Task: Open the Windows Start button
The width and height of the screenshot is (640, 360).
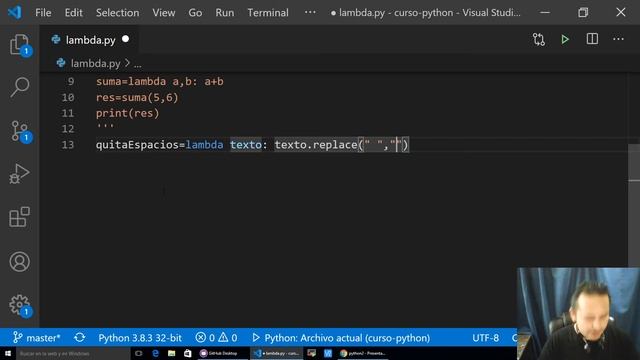Action: (x=8, y=353)
